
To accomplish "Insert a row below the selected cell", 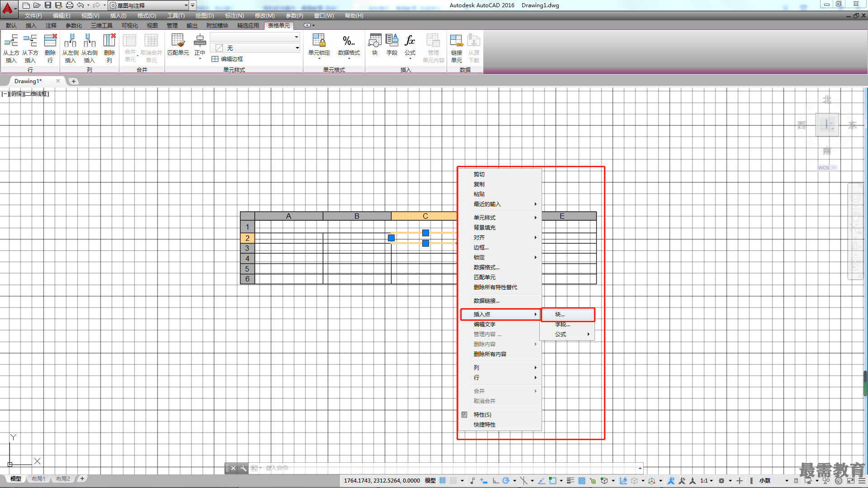I will click(x=30, y=48).
